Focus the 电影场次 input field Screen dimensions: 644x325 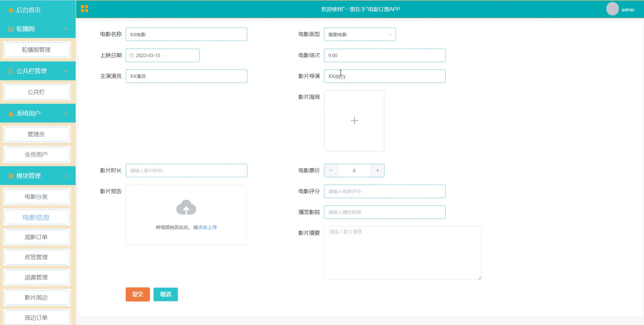(385, 55)
